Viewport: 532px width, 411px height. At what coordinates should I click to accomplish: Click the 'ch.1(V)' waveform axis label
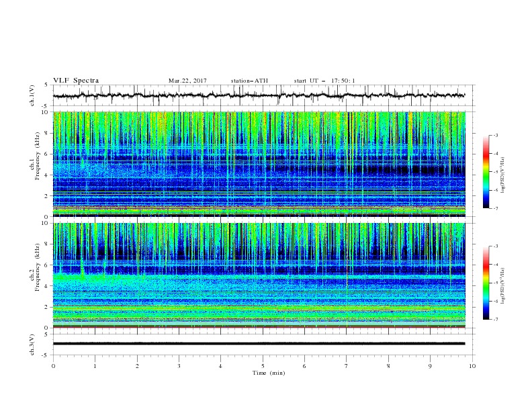(x=32, y=95)
